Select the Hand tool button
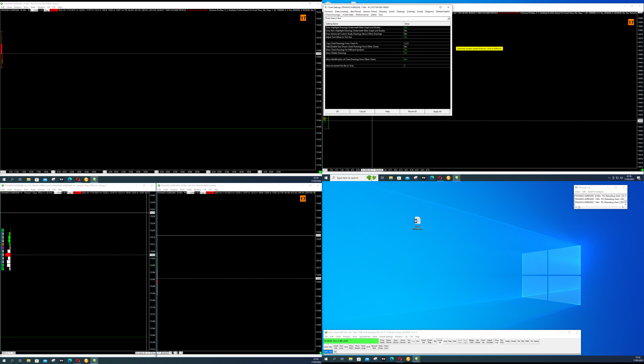Screen dimensions: 644x364 [536, 341]
